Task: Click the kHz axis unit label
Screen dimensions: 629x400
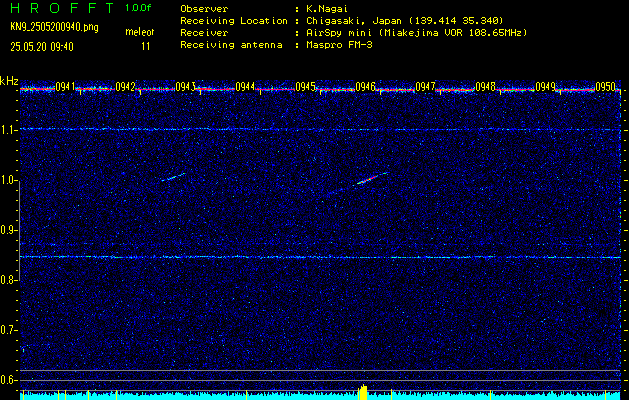Action: [9, 81]
